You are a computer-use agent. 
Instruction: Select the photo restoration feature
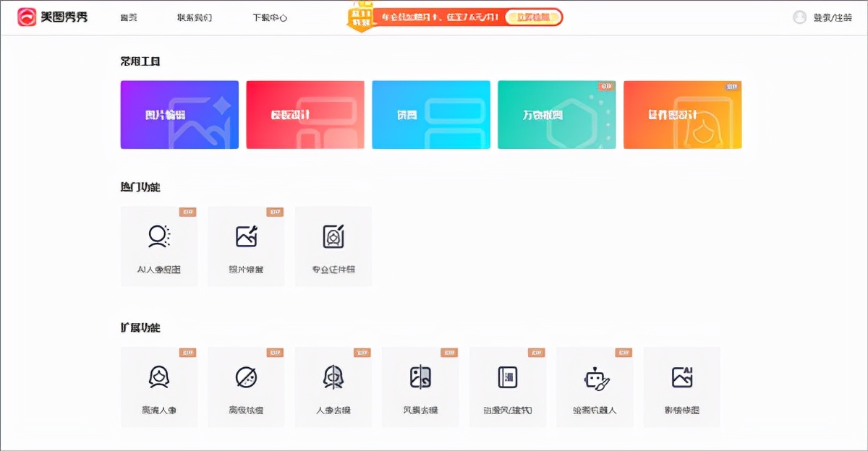tap(246, 246)
